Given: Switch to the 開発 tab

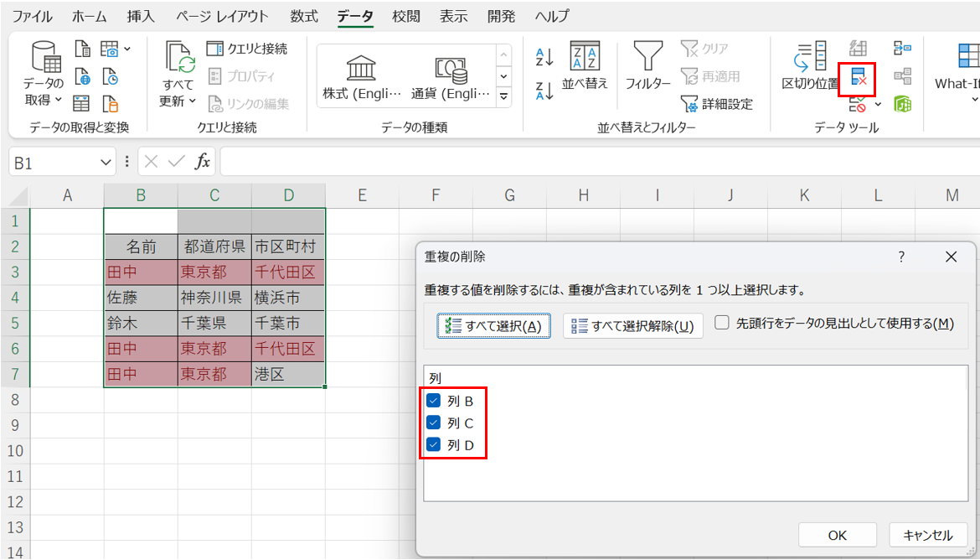Looking at the screenshot, I should (501, 16).
